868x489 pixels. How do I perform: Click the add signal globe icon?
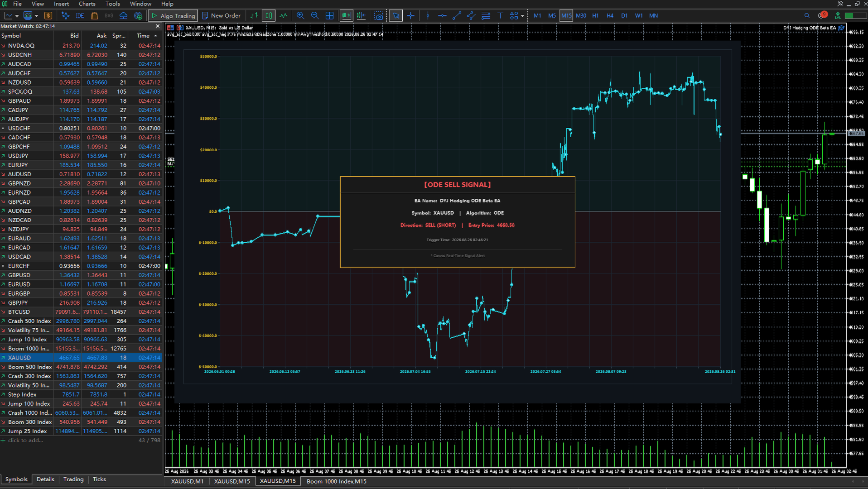138,15
